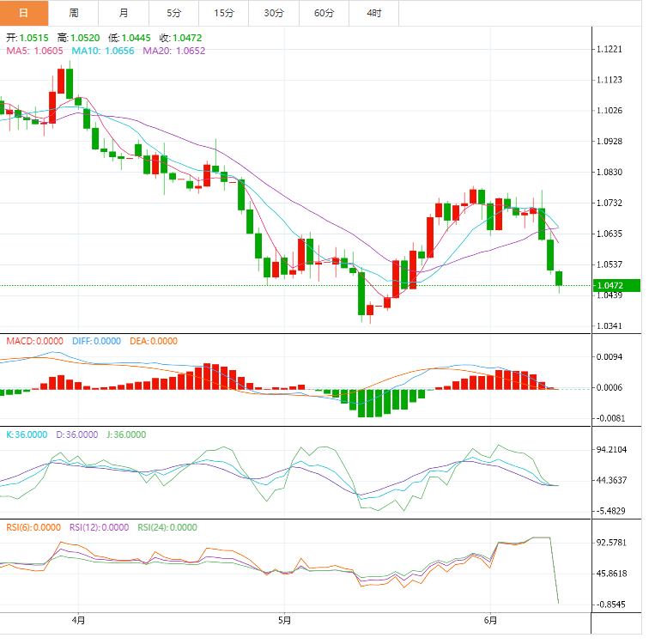Viewport: 649px width, 644px height.
Task: Click the 92.5781 RSI axis label
Action: click(612, 543)
